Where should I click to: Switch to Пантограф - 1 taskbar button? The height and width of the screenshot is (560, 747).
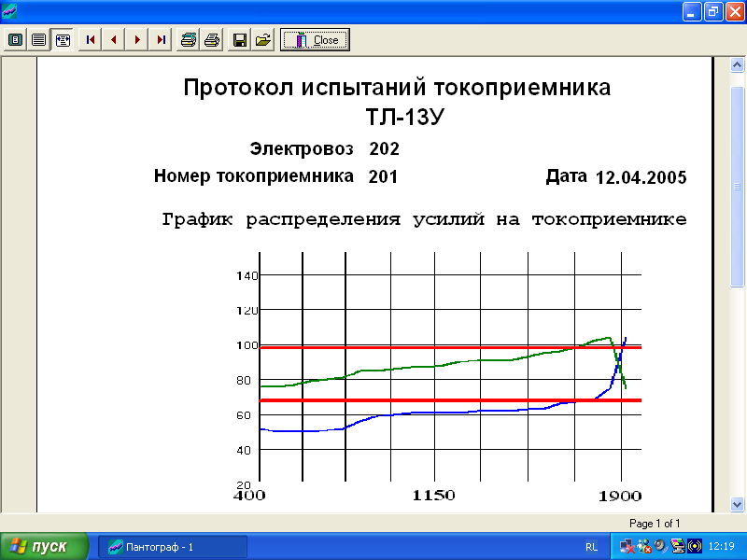click(x=173, y=547)
